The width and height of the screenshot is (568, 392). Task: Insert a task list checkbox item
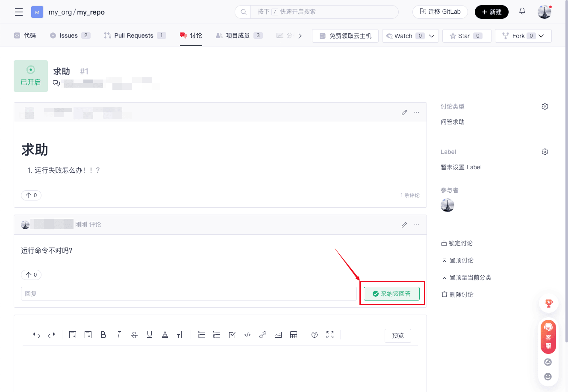pos(232,335)
